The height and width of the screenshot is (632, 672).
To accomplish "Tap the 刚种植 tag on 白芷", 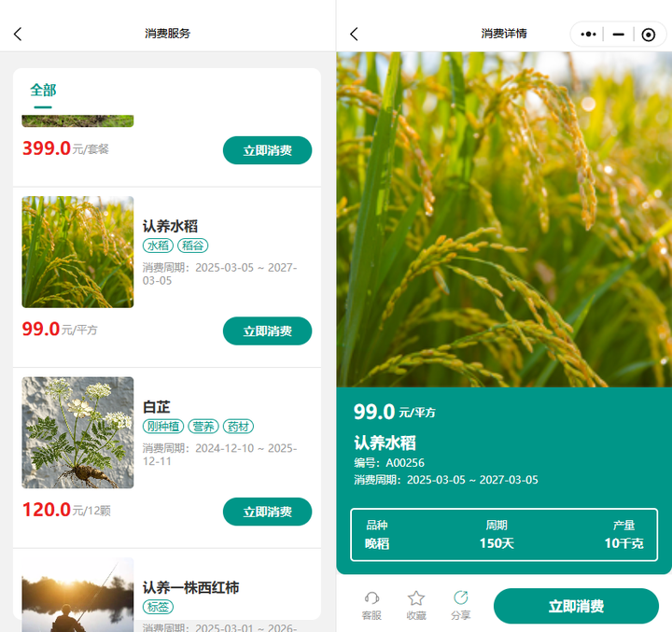I will [163, 427].
